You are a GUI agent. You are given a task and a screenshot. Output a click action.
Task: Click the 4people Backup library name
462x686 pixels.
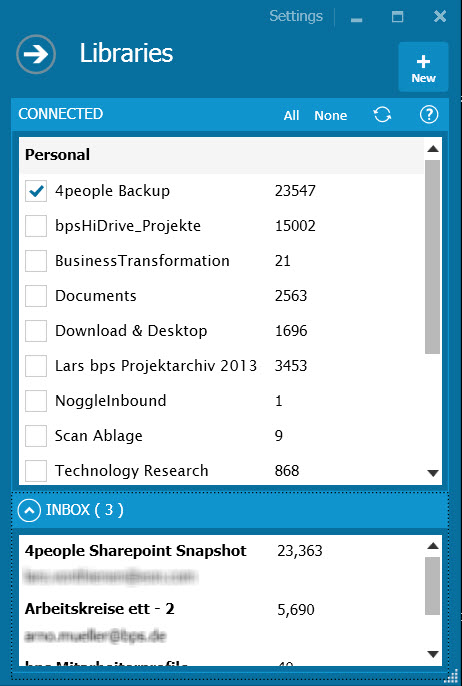[112, 191]
